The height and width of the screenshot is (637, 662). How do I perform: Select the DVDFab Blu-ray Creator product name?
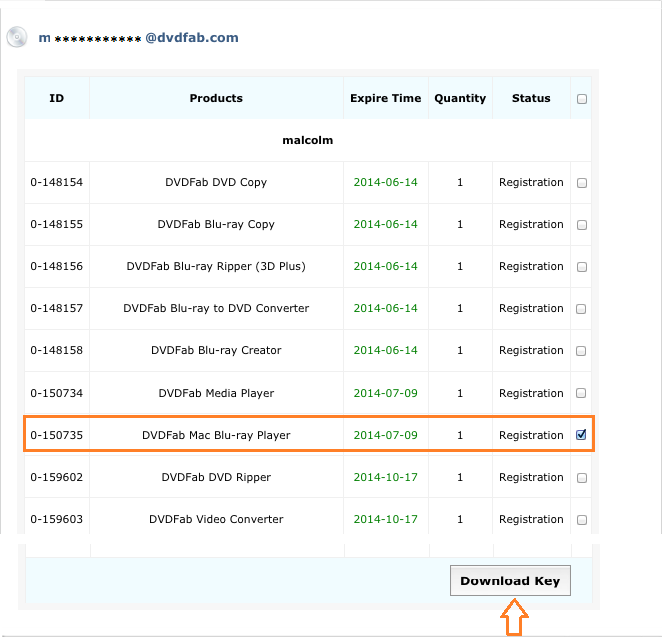pos(216,350)
